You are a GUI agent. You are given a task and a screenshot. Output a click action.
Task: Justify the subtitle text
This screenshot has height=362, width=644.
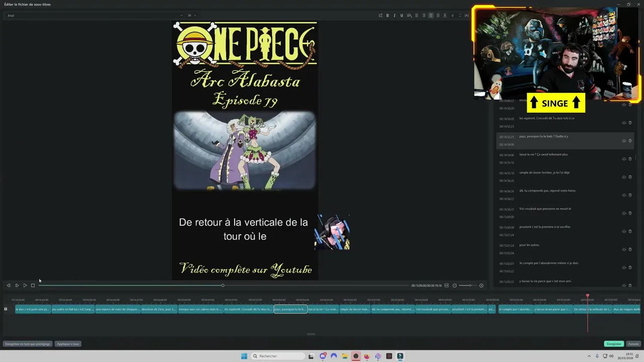coord(438,16)
